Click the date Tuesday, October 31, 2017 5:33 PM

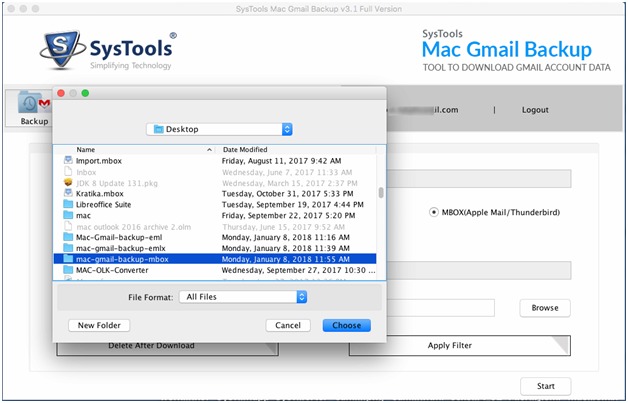288,193
